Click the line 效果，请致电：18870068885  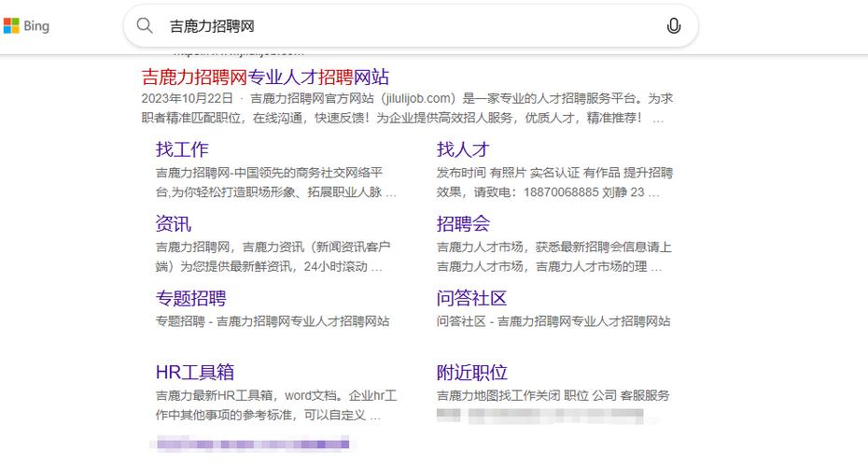pos(548,192)
